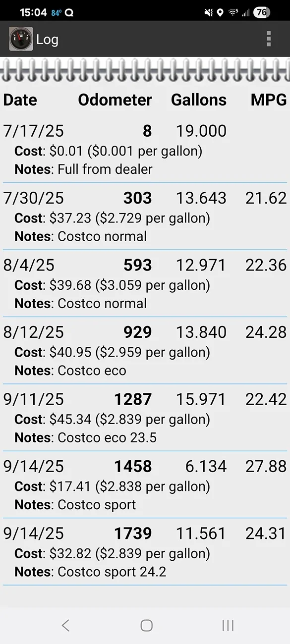Select the MPG column header
The height and width of the screenshot is (644, 290).
point(268,100)
